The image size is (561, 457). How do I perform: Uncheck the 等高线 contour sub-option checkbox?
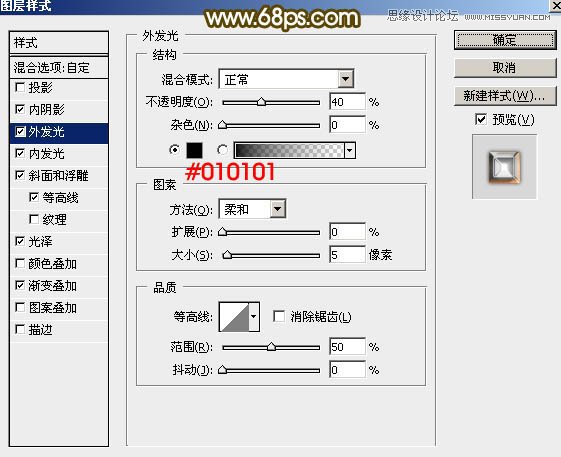click(34, 197)
